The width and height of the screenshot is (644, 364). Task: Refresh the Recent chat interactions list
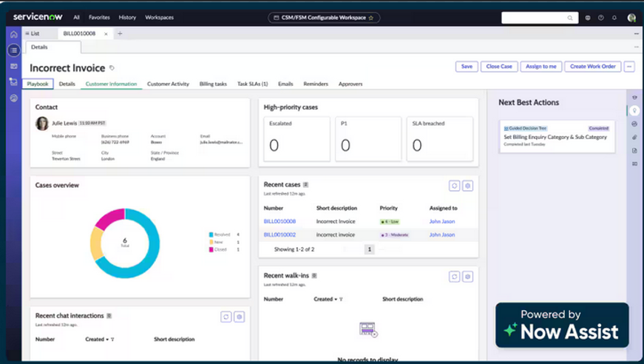pos(226,317)
